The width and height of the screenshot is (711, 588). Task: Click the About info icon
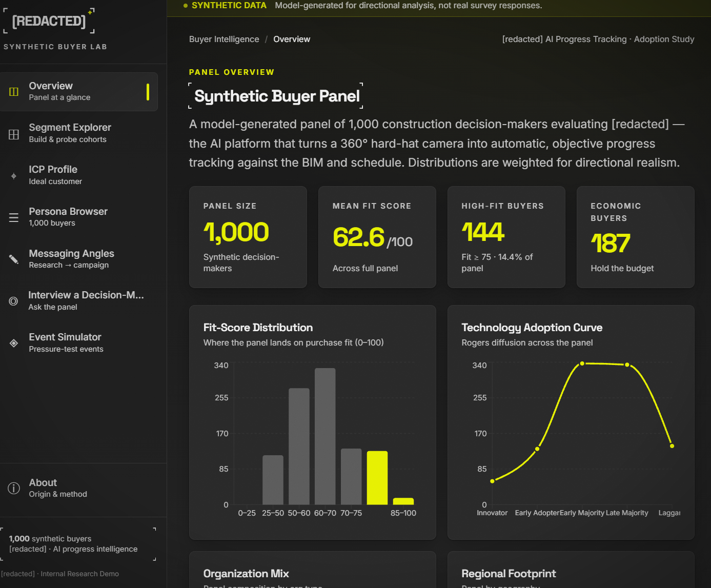tap(14, 488)
